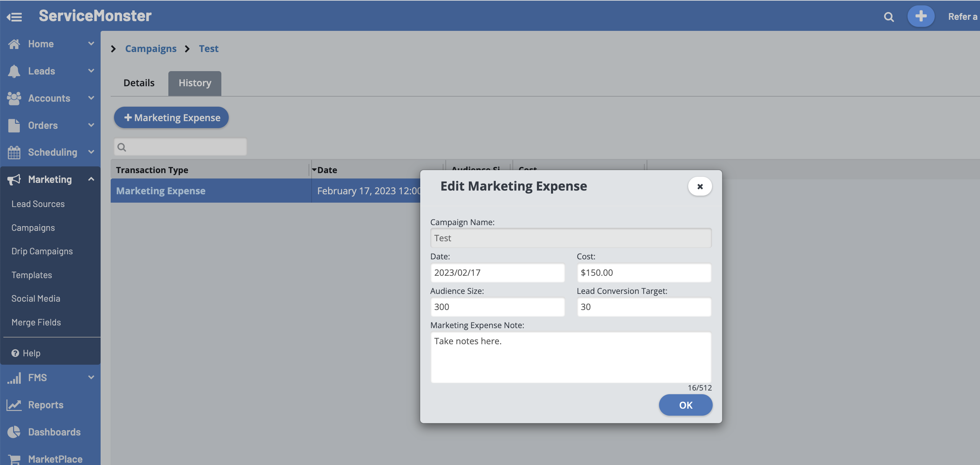Click the Dashboards pie chart icon

coord(14,432)
